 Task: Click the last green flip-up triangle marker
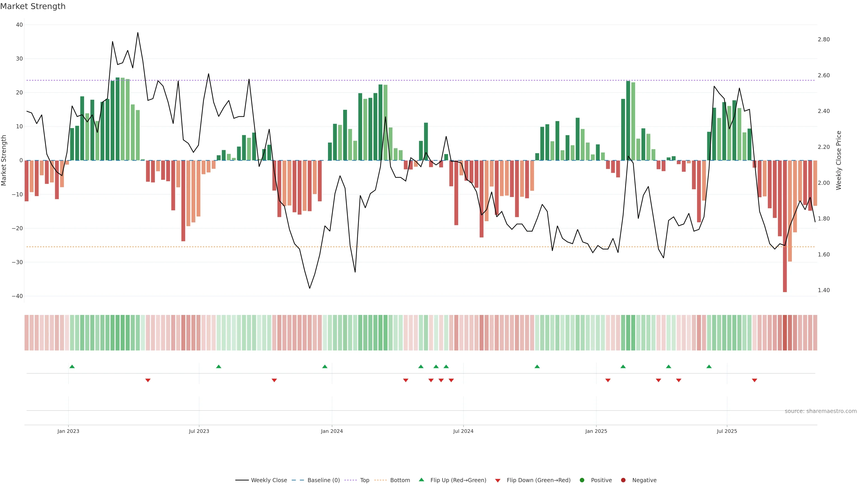[709, 366]
